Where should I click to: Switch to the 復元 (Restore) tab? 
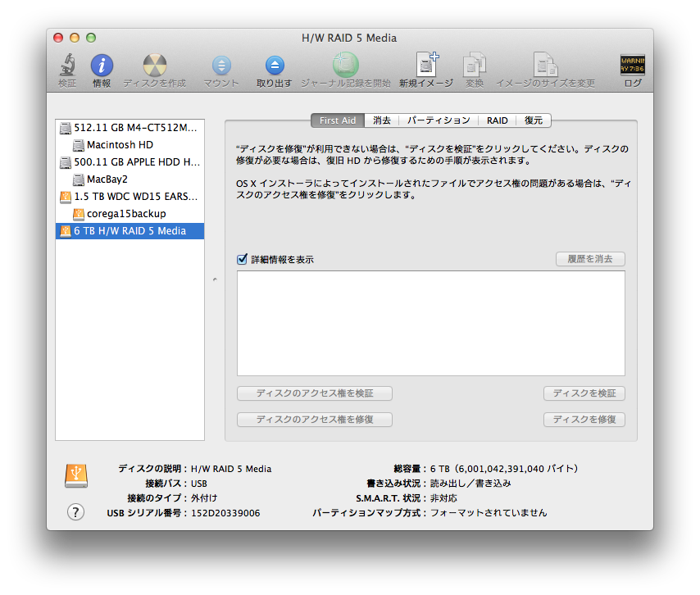(x=534, y=120)
